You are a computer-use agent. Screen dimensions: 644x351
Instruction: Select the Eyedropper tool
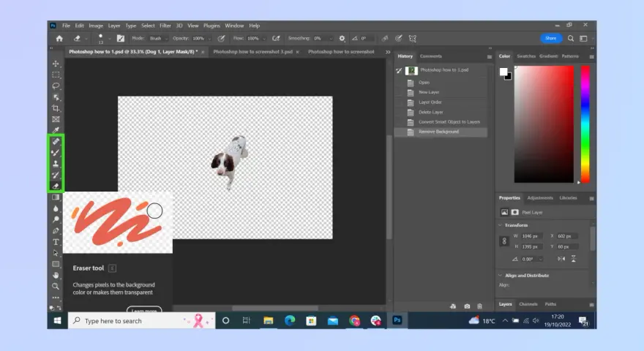(56, 131)
